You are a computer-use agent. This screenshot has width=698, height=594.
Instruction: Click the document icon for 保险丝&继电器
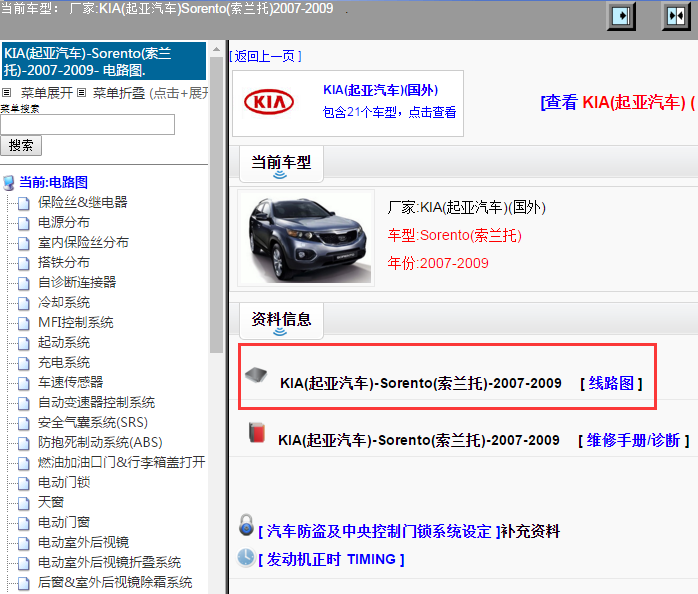point(24,203)
